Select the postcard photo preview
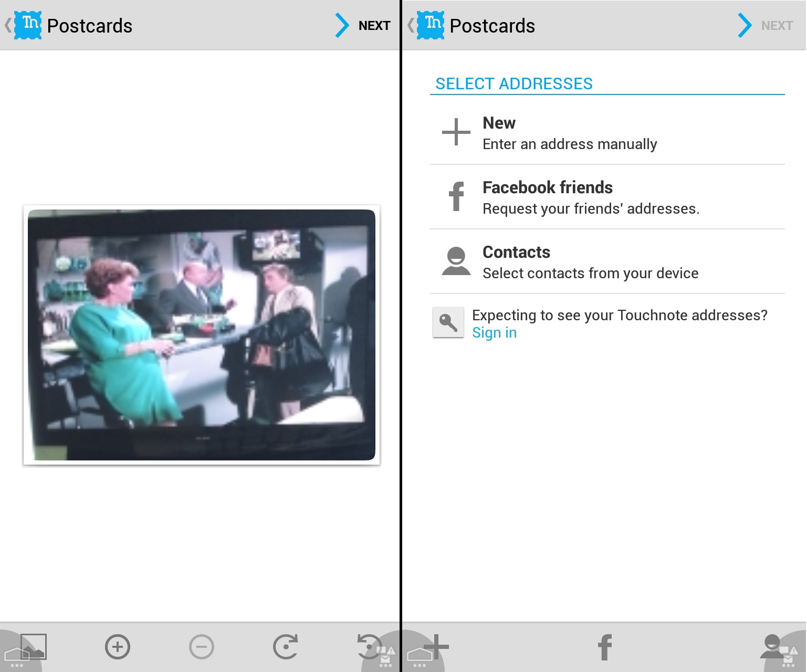The width and height of the screenshot is (807, 672). 202,335
